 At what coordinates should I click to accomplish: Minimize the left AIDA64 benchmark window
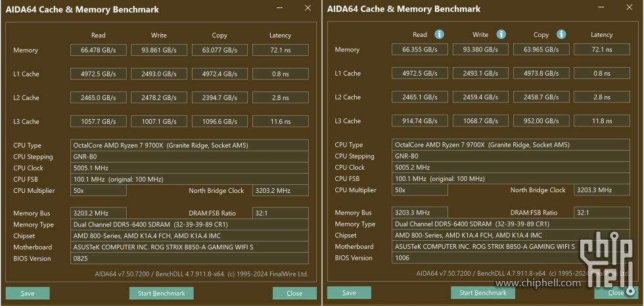[x=280, y=8]
